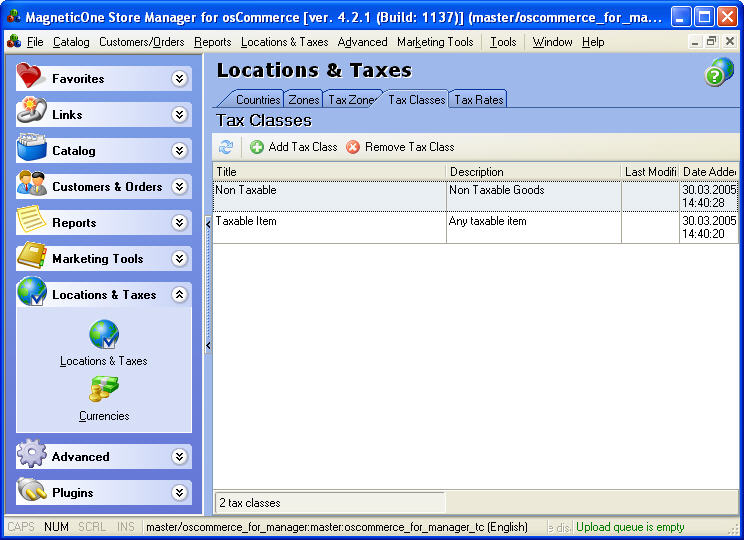Restore the inner MDI window

point(711,42)
